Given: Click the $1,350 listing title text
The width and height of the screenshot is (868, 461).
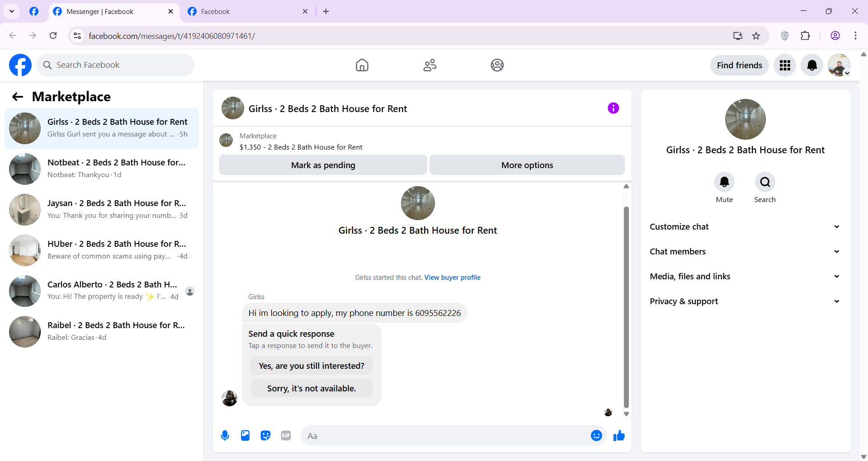Looking at the screenshot, I should 301,147.
